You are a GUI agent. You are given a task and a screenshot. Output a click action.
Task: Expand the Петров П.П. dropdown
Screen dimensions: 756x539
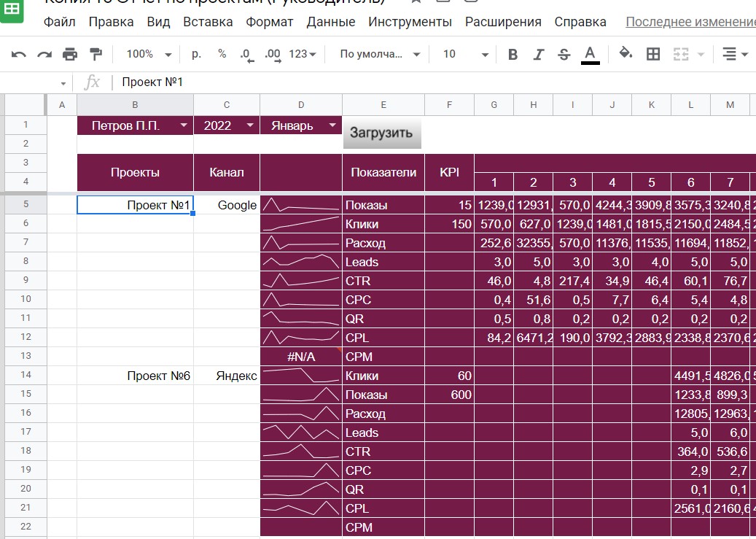pyautogui.click(x=183, y=125)
